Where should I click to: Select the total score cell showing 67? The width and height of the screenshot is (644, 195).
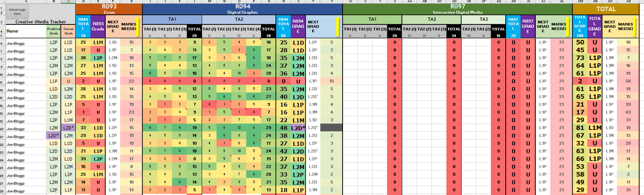click(580, 135)
